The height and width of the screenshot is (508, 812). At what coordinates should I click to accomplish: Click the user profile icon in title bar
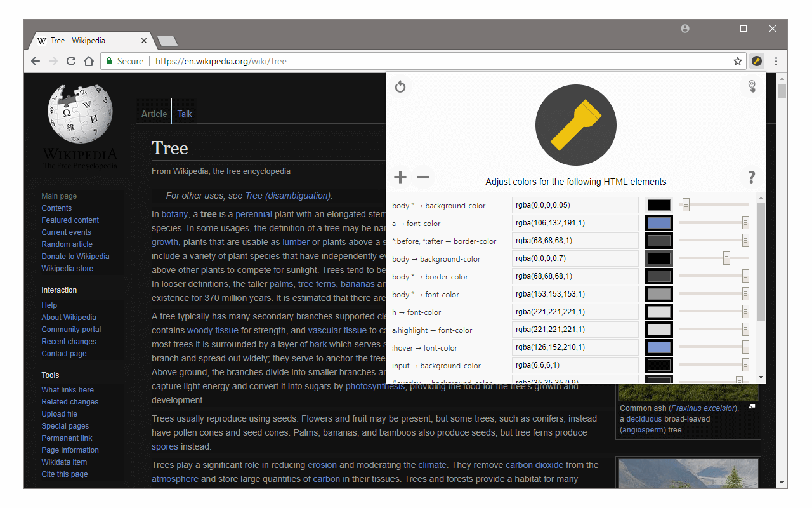[685, 29]
